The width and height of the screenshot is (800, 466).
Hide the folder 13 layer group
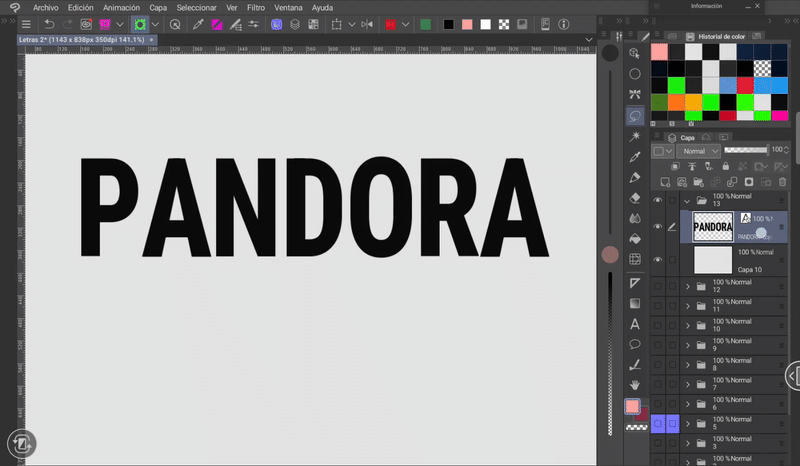[658, 200]
